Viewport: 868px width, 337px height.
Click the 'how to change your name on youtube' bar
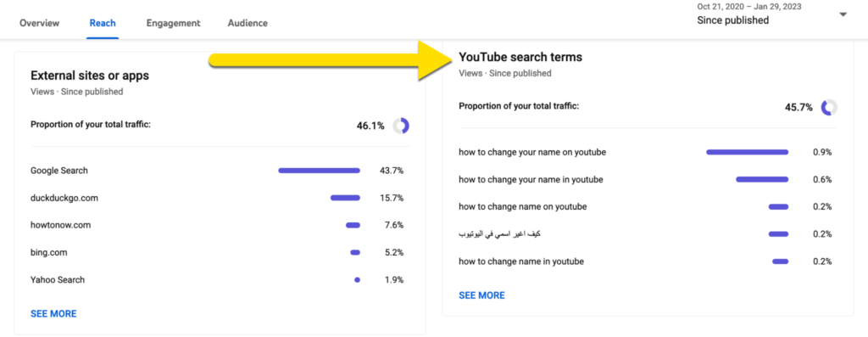click(748, 152)
